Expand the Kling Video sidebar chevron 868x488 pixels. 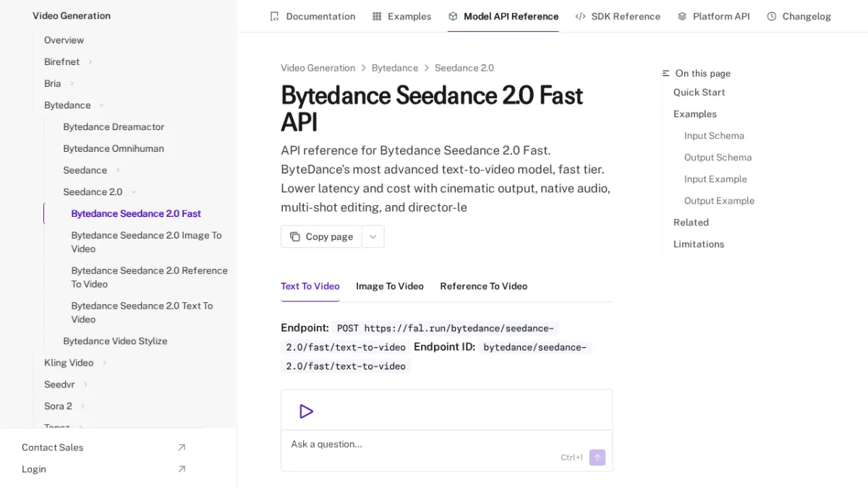(104, 362)
